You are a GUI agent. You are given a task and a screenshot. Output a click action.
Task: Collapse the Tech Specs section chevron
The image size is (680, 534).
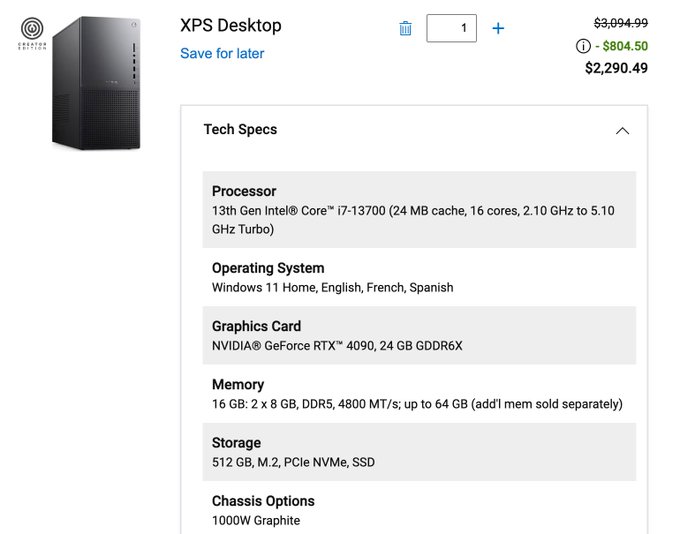click(622, 131)
